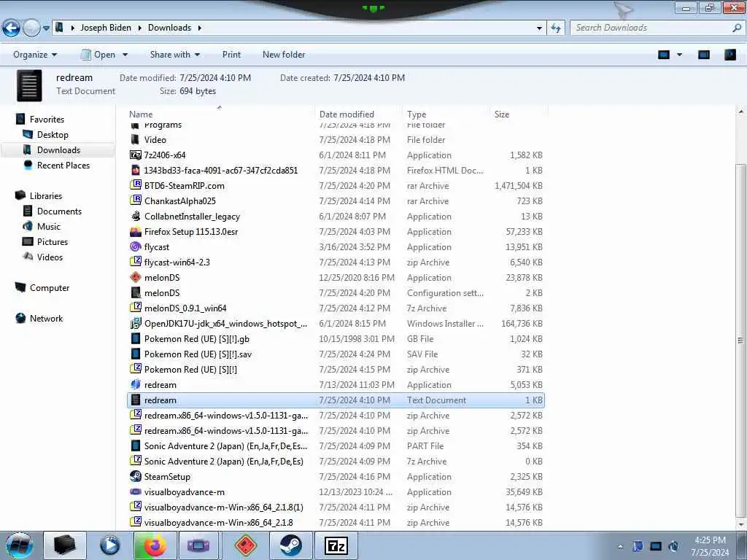
Task: Click the file list vertical scrollbar
Action: (x=740, y=340)
